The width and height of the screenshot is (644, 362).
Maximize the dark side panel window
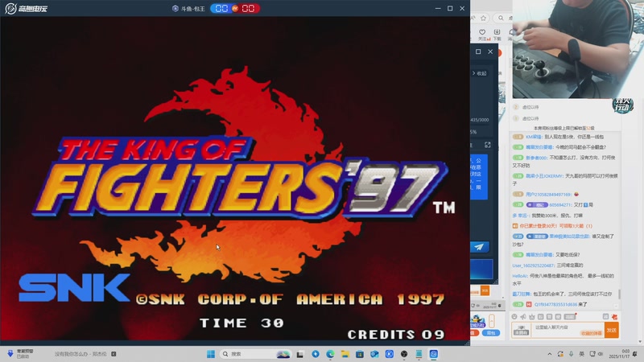pyautogui.click(x=478, y=51)
